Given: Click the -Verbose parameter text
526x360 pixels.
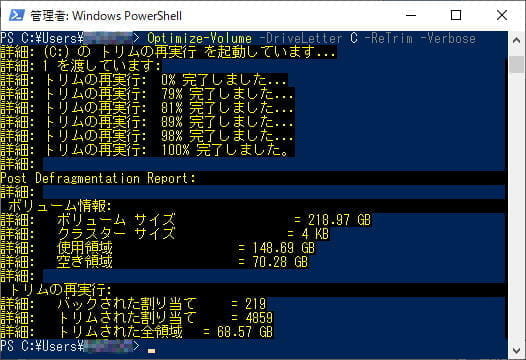Looking at the screenshot, I should tap(448, 38).
